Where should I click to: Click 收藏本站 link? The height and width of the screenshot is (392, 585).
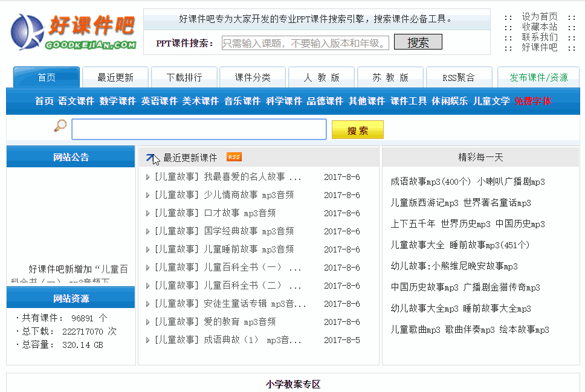tap(540, 27)
